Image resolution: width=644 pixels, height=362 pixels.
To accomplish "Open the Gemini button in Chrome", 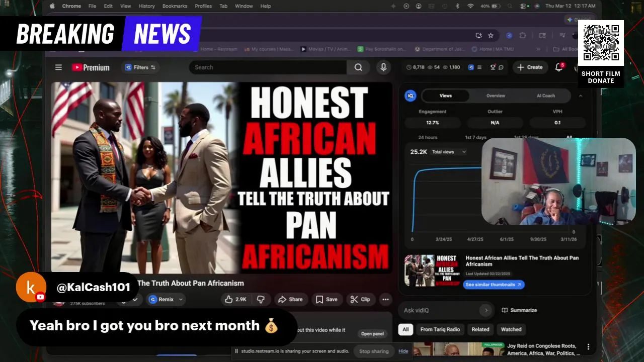I will coord(579,20).
